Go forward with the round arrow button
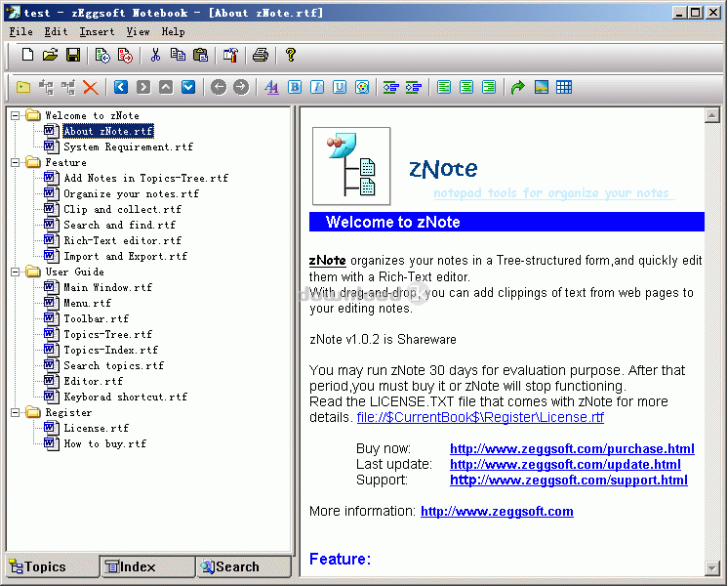728x586 pixels. [x=241, y=87]
